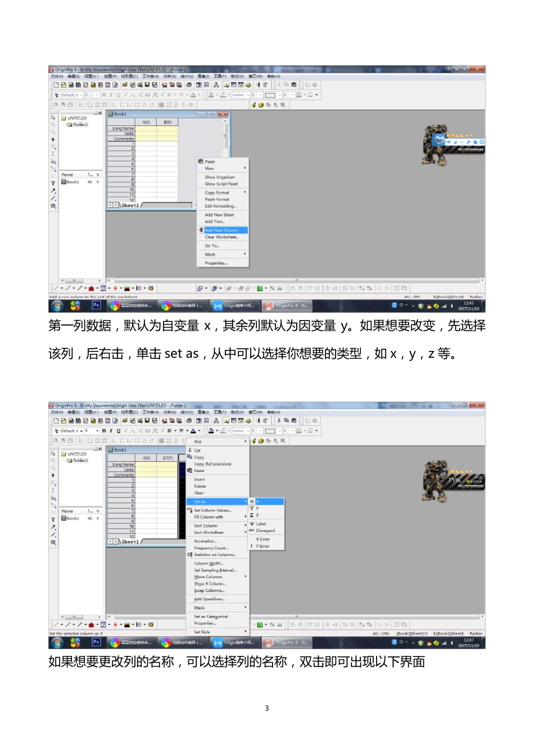Expand the Sort Column submenu
This screenshot has width=534, height=756.
[x=217, y=525]
